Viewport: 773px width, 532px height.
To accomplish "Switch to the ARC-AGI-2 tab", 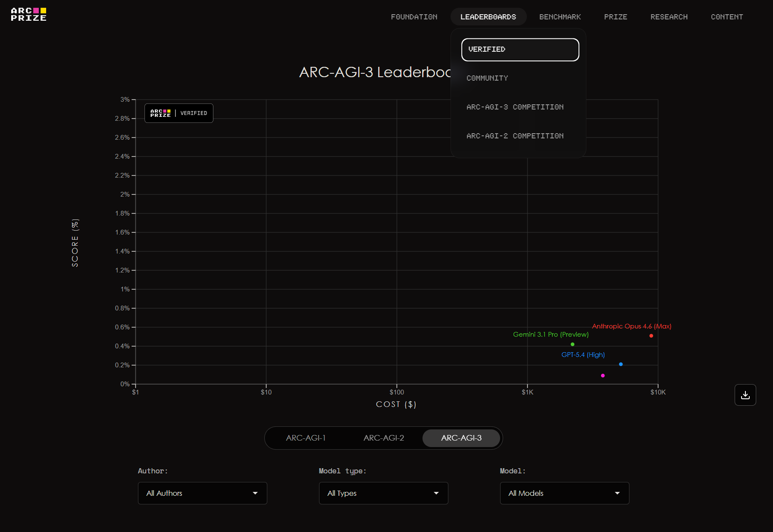I will [384, 438].
